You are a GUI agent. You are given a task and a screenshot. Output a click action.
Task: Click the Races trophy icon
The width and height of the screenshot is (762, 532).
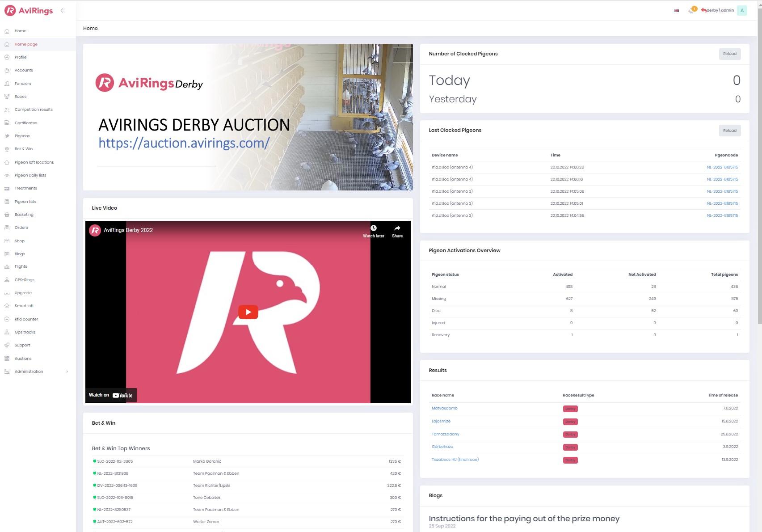(7, 97)
